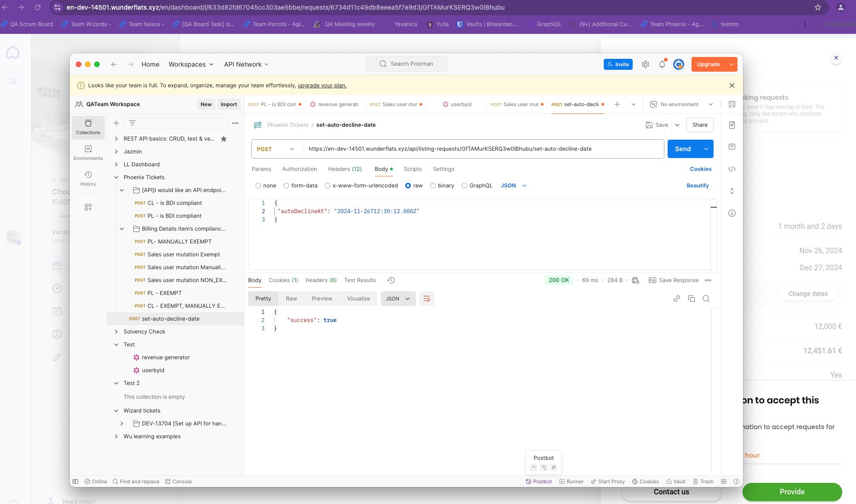Click Change dates in browser window
Screen dimensions: 856x504
point(808,294)
